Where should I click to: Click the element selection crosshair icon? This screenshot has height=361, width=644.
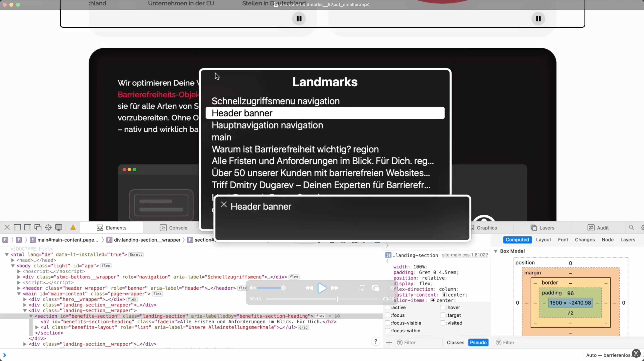point(48,227)
